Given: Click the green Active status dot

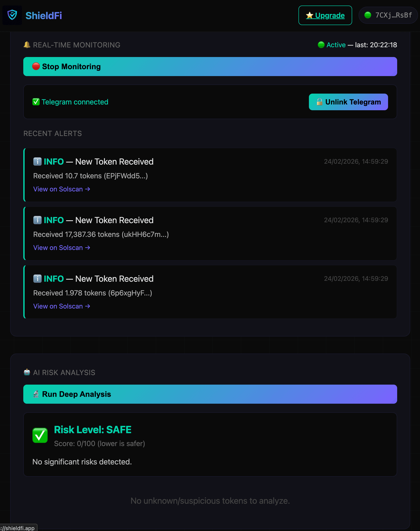Looking at the screenshot, I should click(x=321, y=45).
